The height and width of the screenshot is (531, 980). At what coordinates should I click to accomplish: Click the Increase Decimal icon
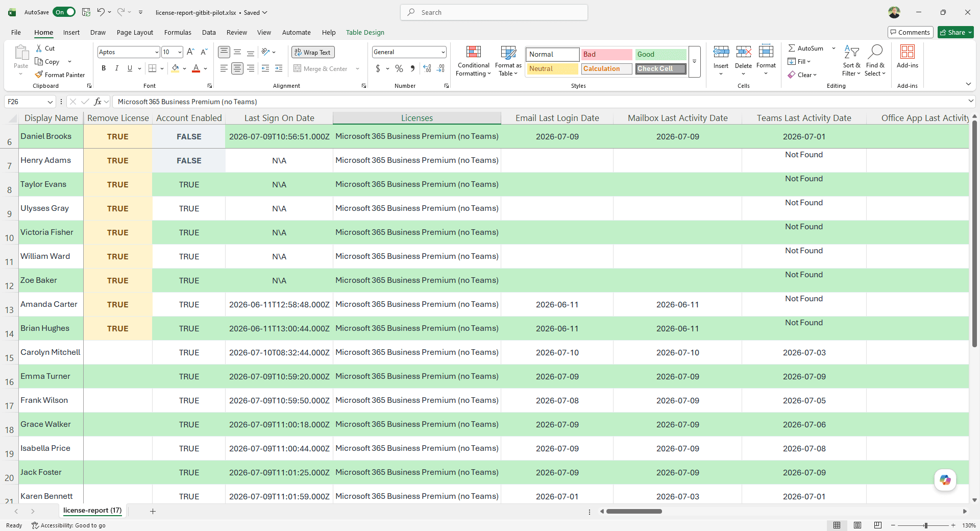[x=427, y=68]
